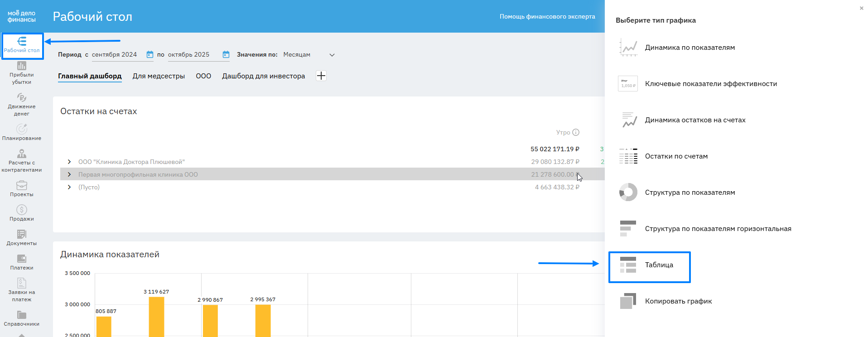Image resolution: width=868 pixels, height=337 pixels.
Task: Open Прибыли убытки section
Action: [22, 73]
